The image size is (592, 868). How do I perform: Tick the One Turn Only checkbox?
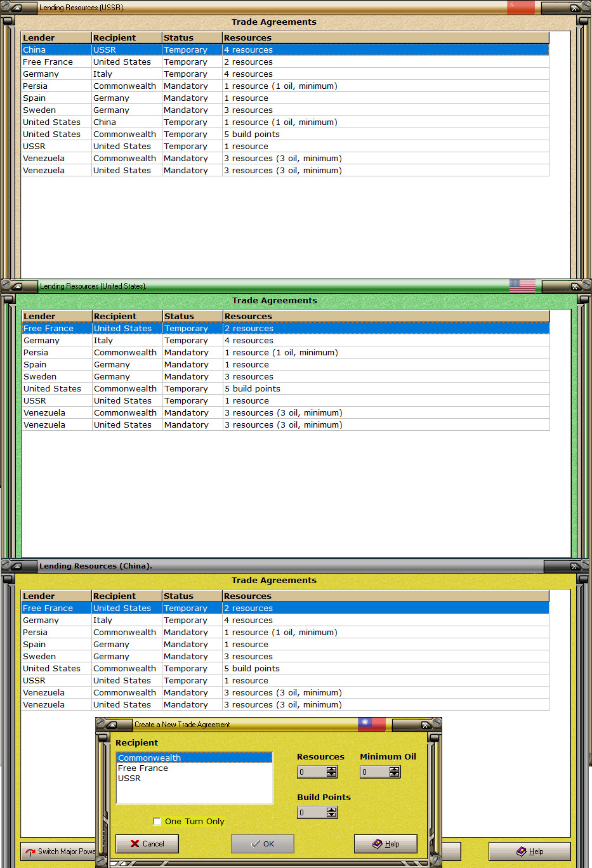[x=157, y=821]
